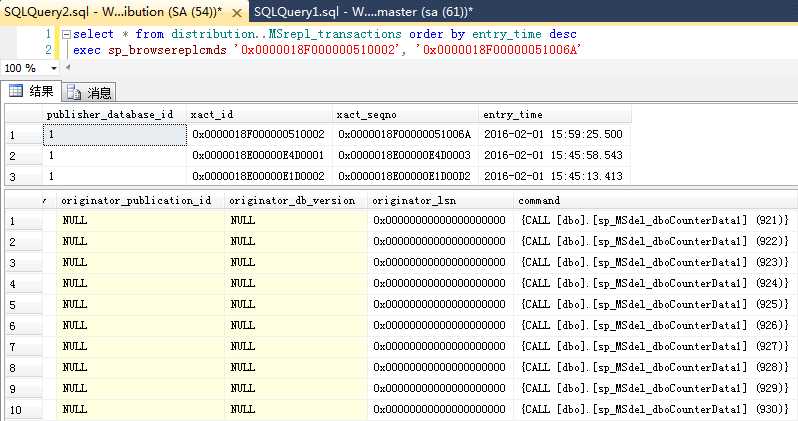
Task: Select row header 5 in lower results grid
Action: [x=23, y=305]
